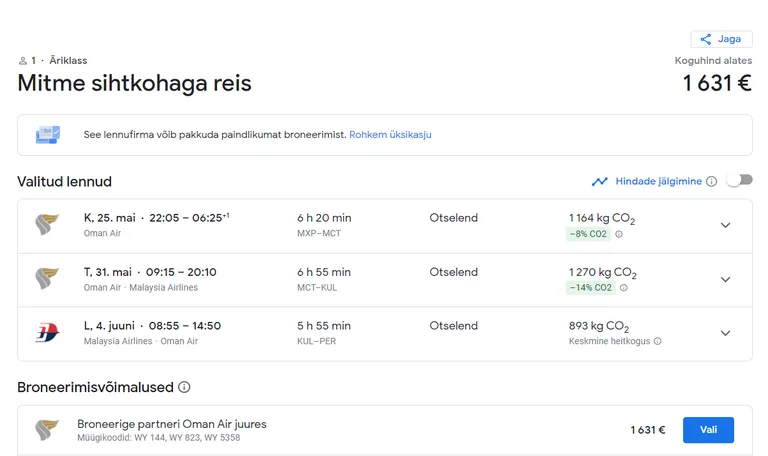Click the 'MXP–MCT' route text

319,234
